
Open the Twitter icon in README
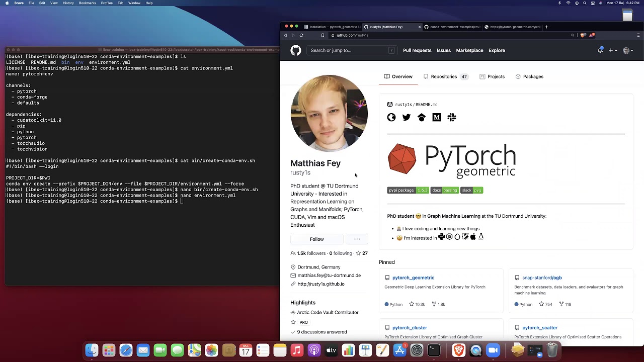407,117
